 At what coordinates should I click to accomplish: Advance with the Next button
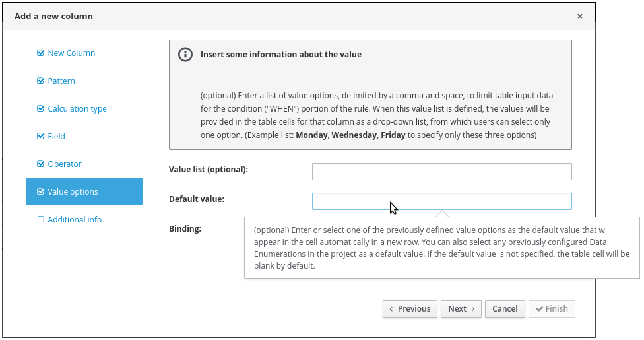461,309
